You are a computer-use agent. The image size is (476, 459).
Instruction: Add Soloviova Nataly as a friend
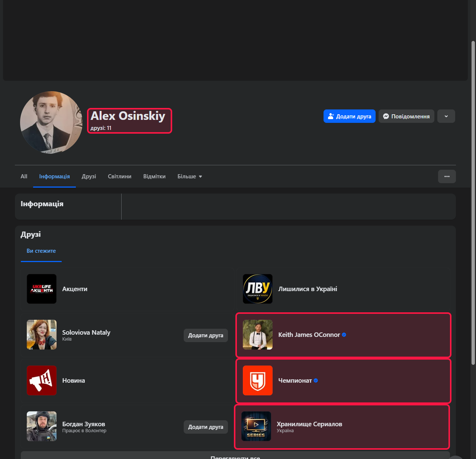pos(206,335)
